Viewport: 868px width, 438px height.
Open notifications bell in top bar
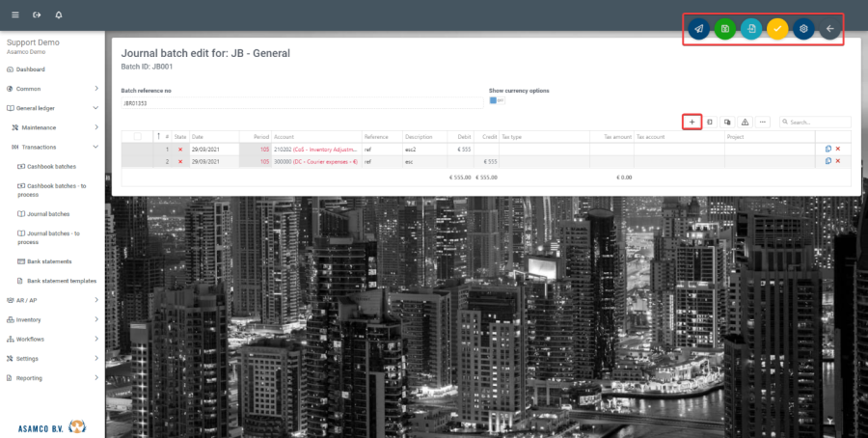59,15
